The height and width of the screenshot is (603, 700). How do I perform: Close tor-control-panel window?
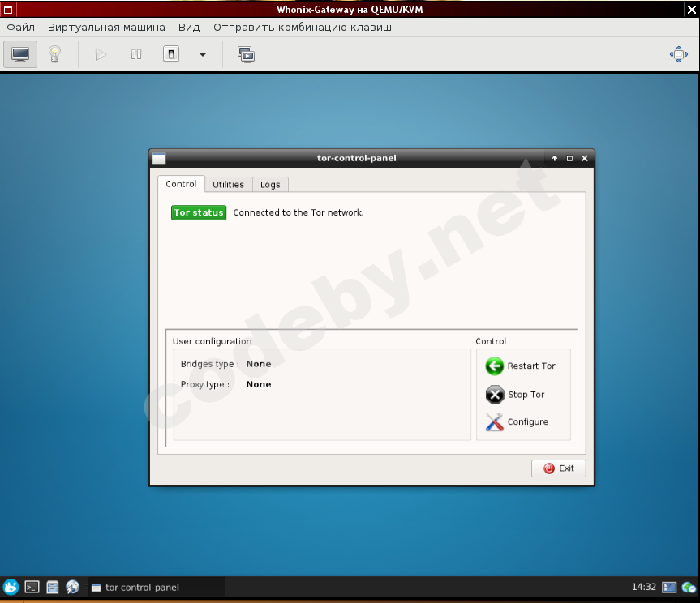click(584, 158)
